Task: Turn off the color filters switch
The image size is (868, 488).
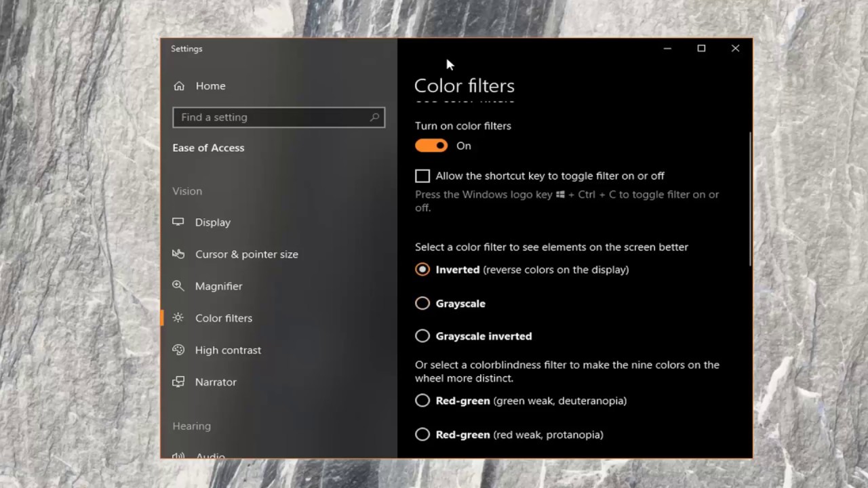Action: click(x=431, y=146)
